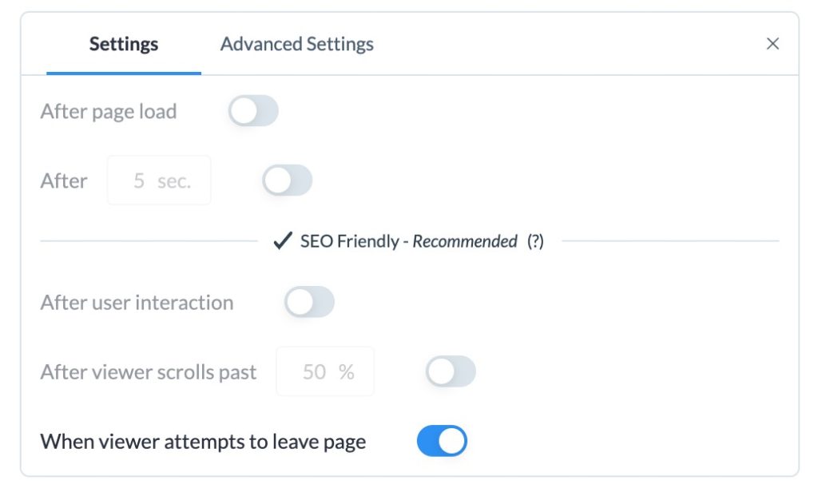The height and width of the screenshot is (504, 818).
Task: Activate the page load trigger switch
Action: point(252,111)
